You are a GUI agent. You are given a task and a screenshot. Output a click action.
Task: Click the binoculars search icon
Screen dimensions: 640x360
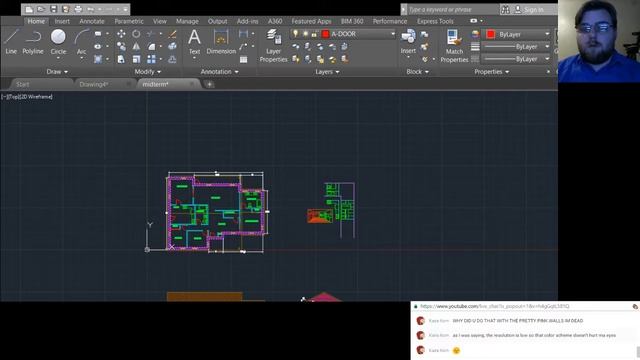(505, 9)
